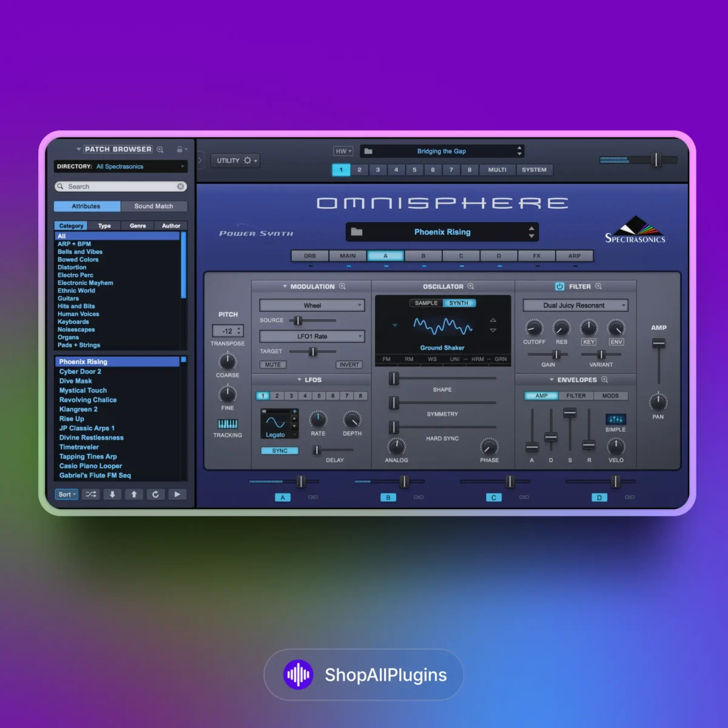This screenshot has height=728, width=728.
Task: Zoom the Oscillator section magnifier
Action: [471, 286]
